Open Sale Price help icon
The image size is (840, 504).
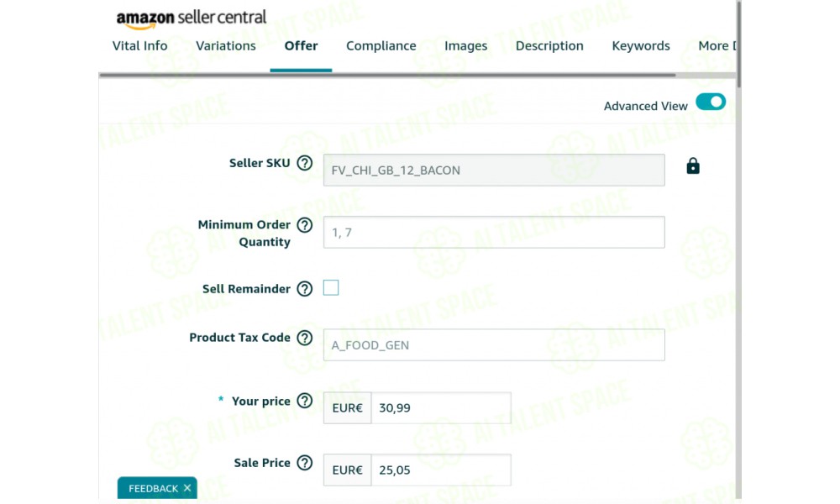coord(305,463)
